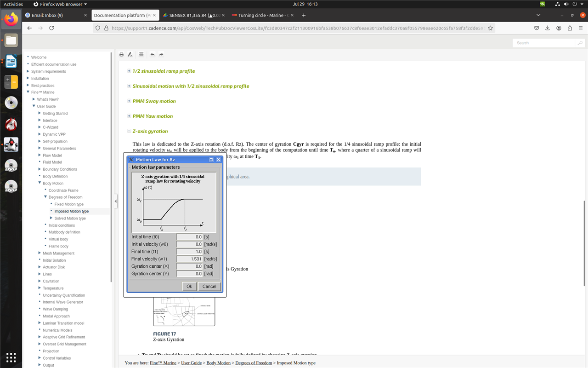The width and height of the screenshot is (588, 368).
Task: Open Fixed Motion type in the tree
Action: 69,204
